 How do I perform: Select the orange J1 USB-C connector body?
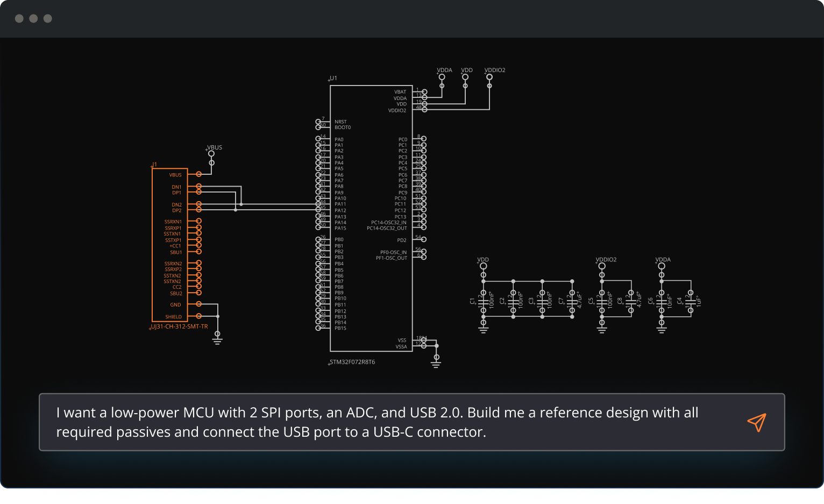click(169, 245)
